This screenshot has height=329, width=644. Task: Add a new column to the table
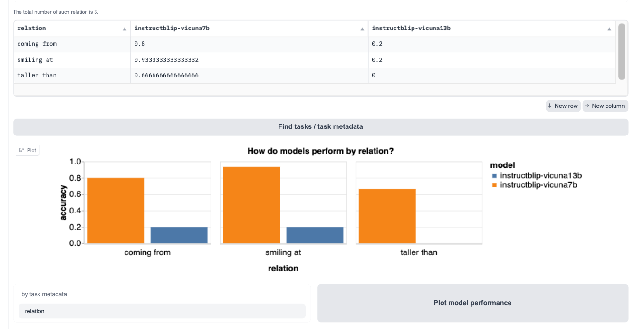tap(605, 106)
